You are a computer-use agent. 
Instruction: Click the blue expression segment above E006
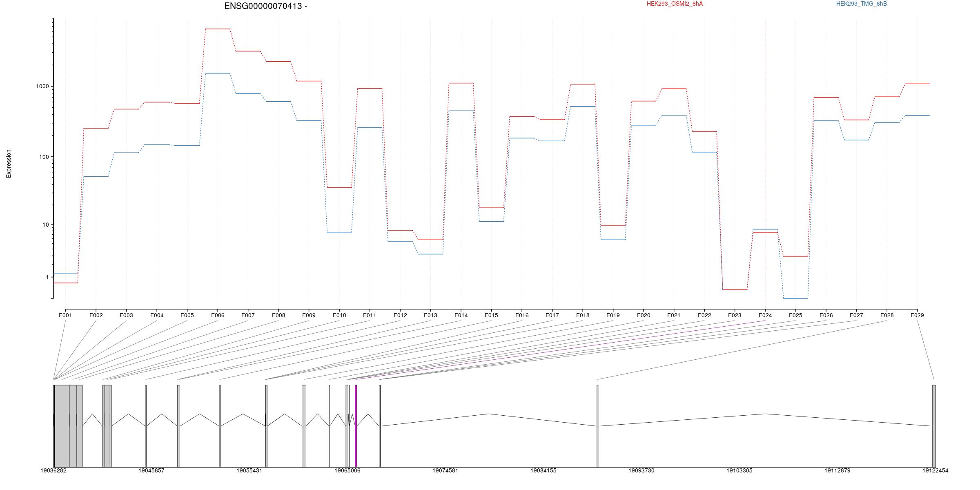[218, 73]
